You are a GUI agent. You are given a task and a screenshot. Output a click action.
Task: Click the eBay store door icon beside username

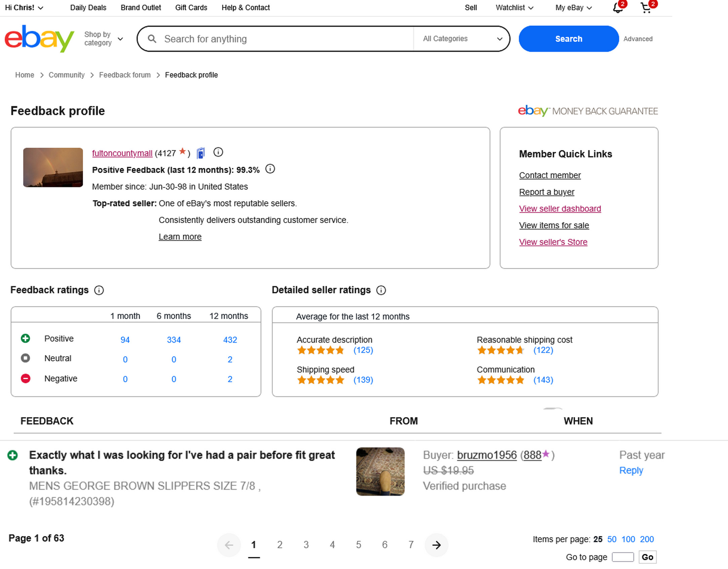201,153
